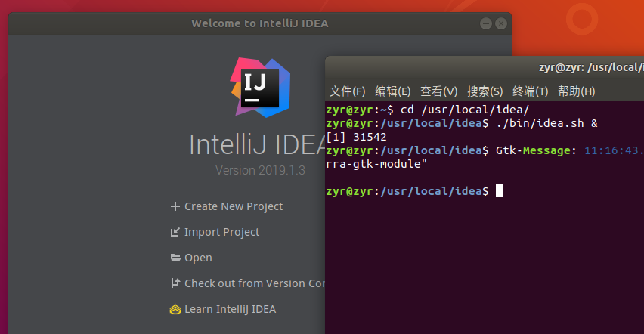The width and height of the screenshot is (644, 334).
Task: Select Import Project
Action: (x=221, y=232)
